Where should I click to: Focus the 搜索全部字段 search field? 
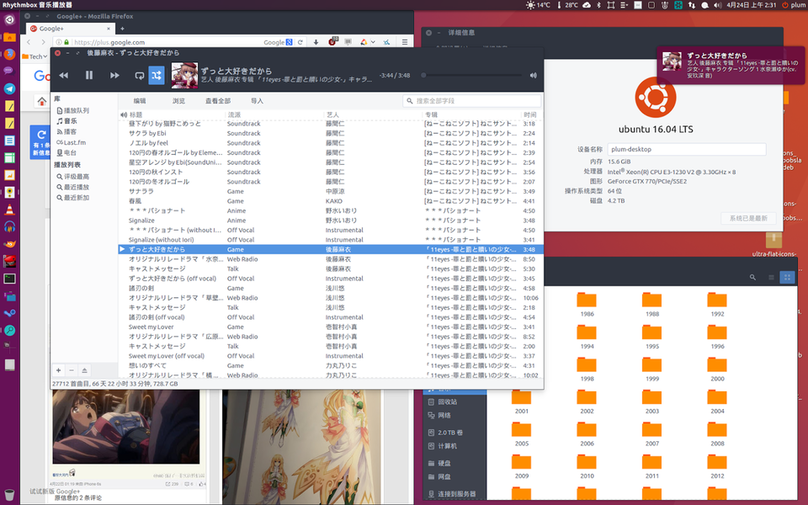pyautogui.click(x=472, y=101)
